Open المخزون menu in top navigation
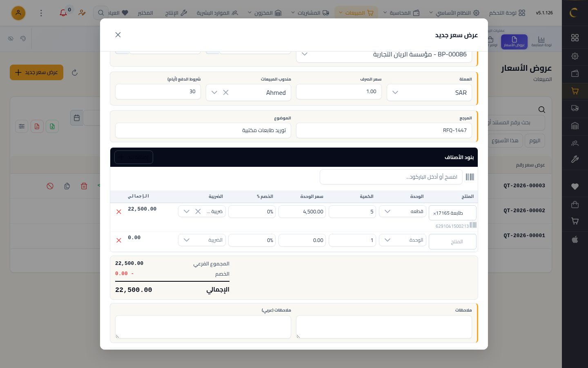 click(265, 13)
